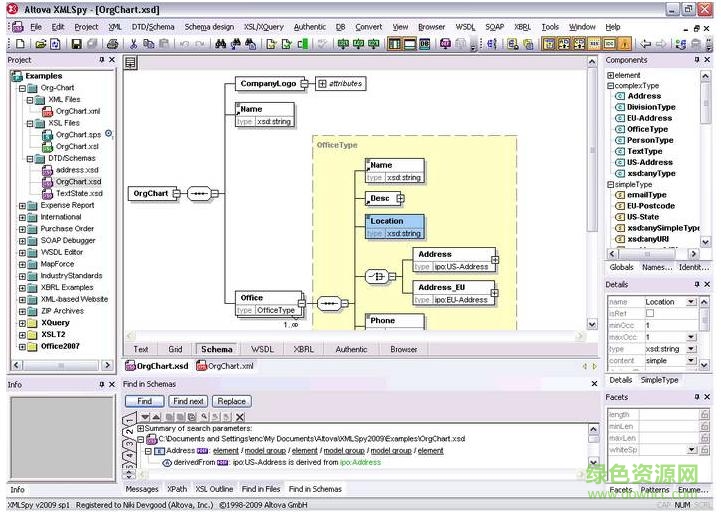Pin the Project panel using pushpin icon
This screenshot has height=513, width=721.
tap(101, 60)
